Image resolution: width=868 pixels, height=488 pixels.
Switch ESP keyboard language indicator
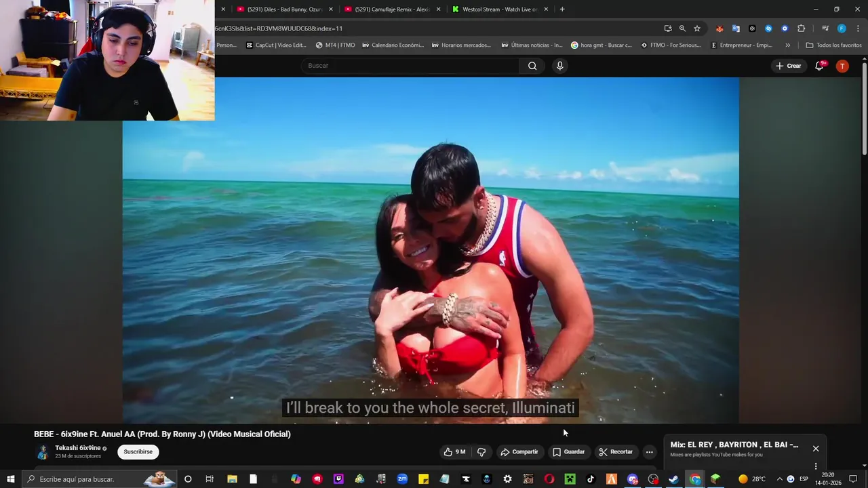[804, 479]
